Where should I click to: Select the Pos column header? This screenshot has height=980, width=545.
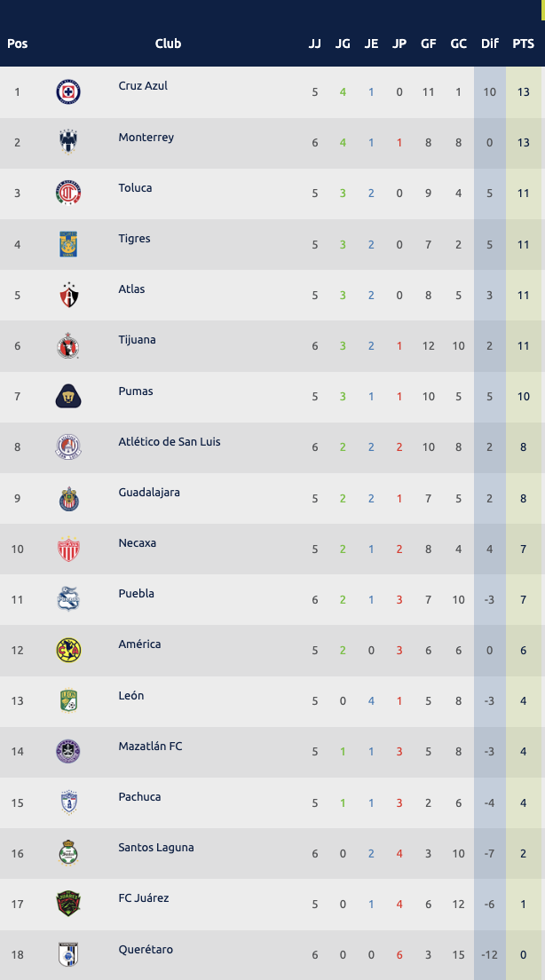click(x=18, y=43)
